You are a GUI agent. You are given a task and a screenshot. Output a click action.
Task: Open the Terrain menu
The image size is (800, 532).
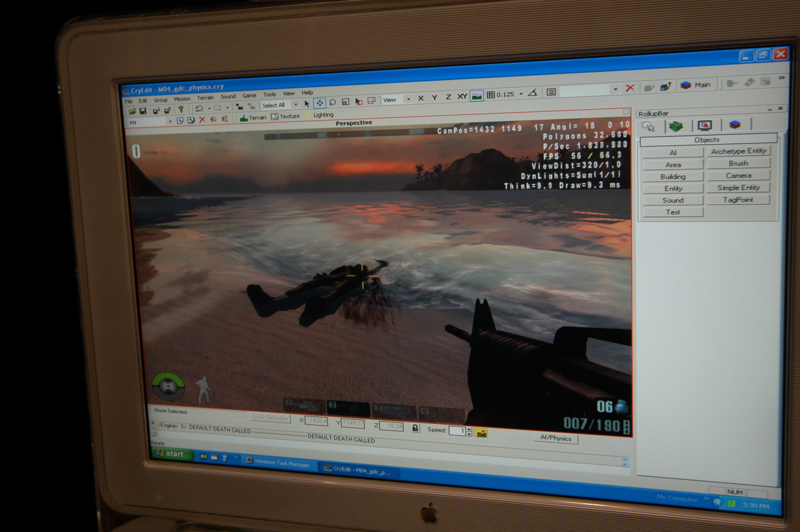click(205, 98)
